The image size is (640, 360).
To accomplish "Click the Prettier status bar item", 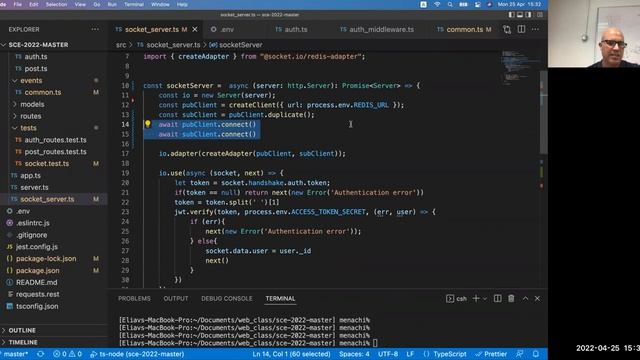I will tap(491, 354).
